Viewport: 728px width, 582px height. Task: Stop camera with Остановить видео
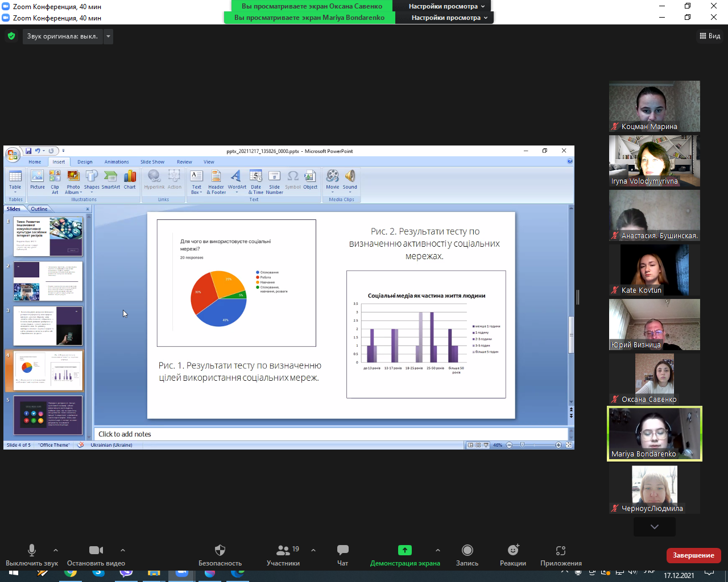96,555
